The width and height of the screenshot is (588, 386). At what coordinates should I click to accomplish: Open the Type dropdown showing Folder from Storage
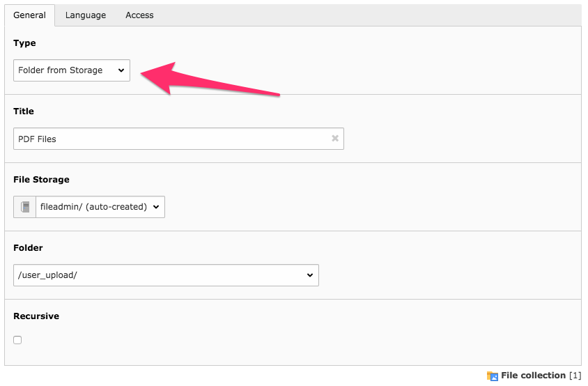71,70
